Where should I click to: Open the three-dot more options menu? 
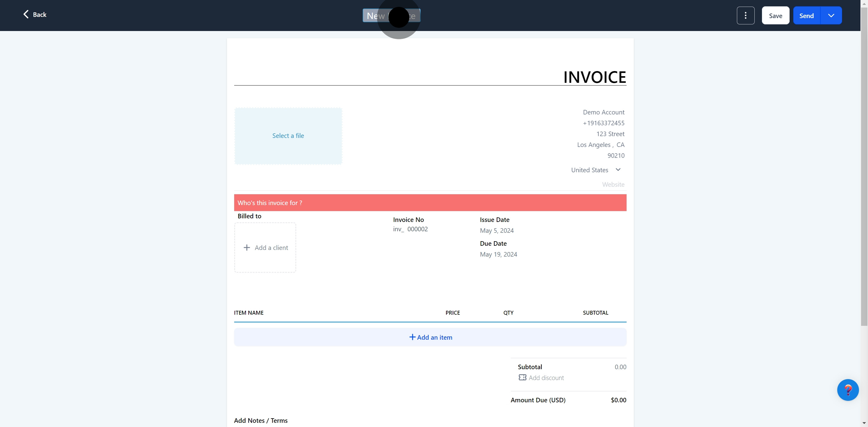point(745,15)
